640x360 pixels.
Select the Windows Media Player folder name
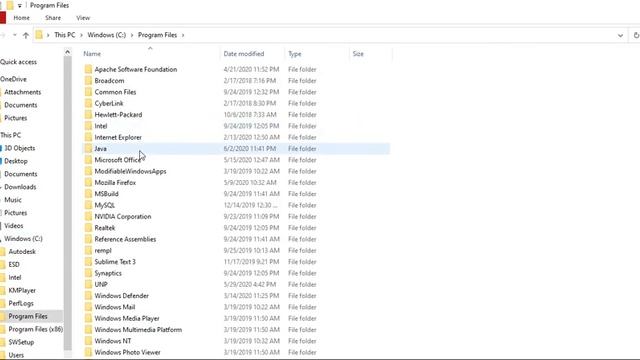pyautogui.click(x=127, y=318)
